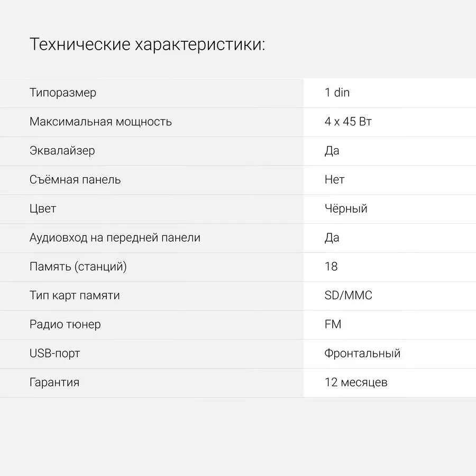Click the 'Память (станций)' label
The image size is (476, 476).
[78, 267]
